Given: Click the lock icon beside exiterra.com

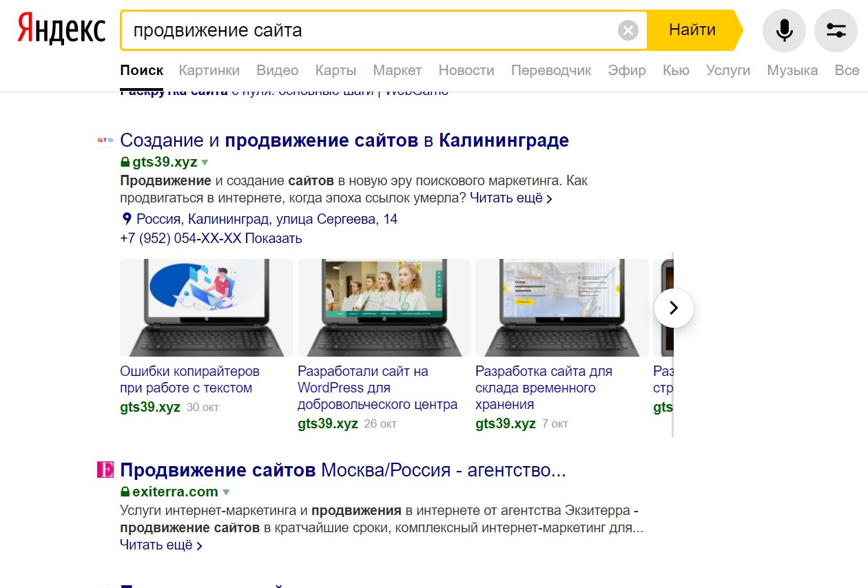Looking at the screenshot, I should (125, 492).
